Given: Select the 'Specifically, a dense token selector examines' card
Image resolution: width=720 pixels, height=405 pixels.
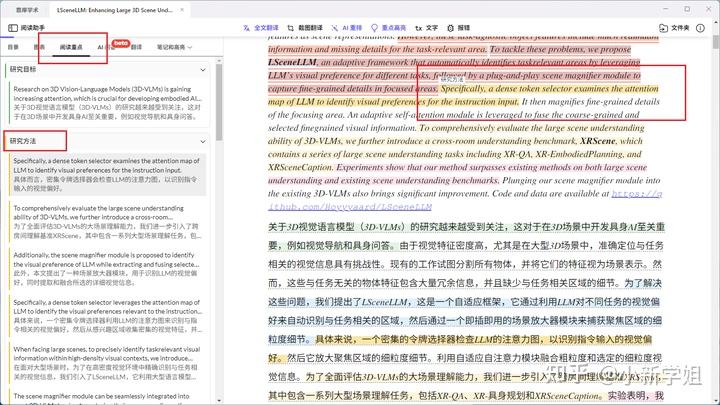Looking at the screenshot, I should pyautogui.click(x=107, y=174).
